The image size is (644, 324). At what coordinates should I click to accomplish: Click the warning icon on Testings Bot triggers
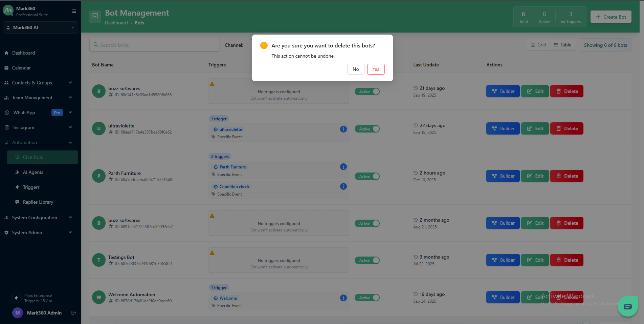(212, 253)
